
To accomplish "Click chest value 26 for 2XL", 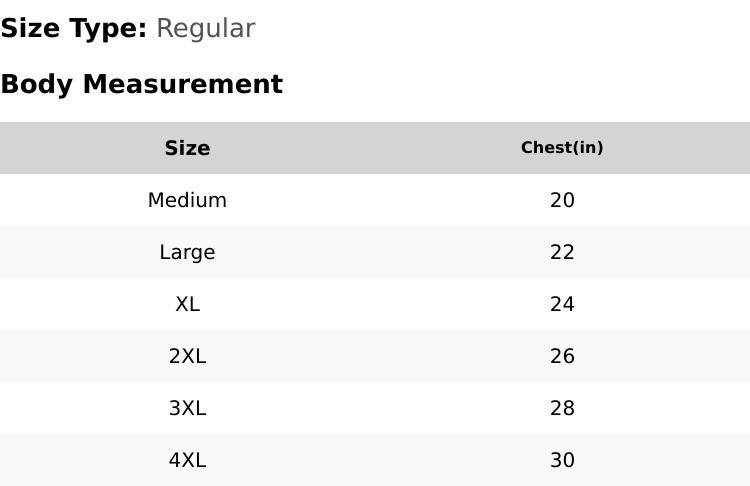I will pos(562,356).
